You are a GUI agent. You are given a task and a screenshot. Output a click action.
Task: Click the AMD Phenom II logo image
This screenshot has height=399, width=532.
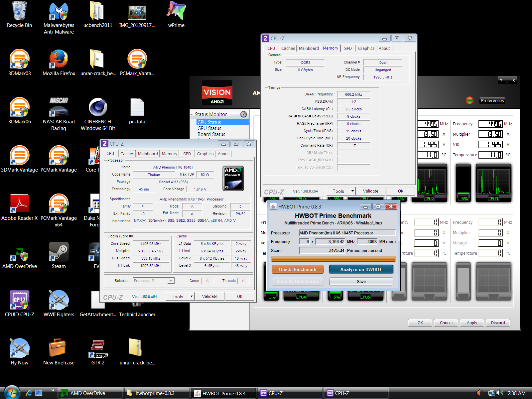click(233, 179)
